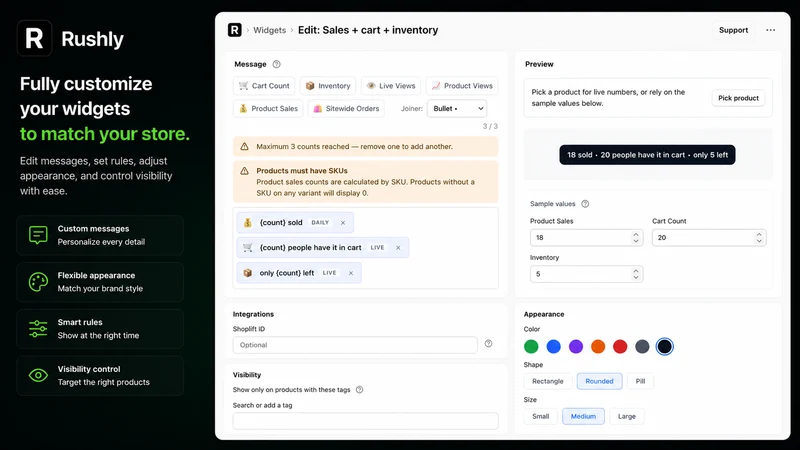Image resolution: width=800 pixels, height=450 pixels.
Task: Click the Visibility control eye icon
Action: 38,376
